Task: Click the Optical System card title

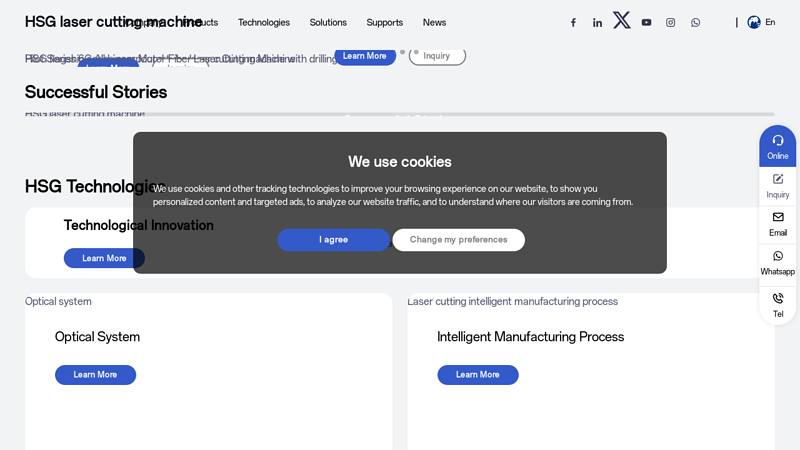Action: coord(97,337)
